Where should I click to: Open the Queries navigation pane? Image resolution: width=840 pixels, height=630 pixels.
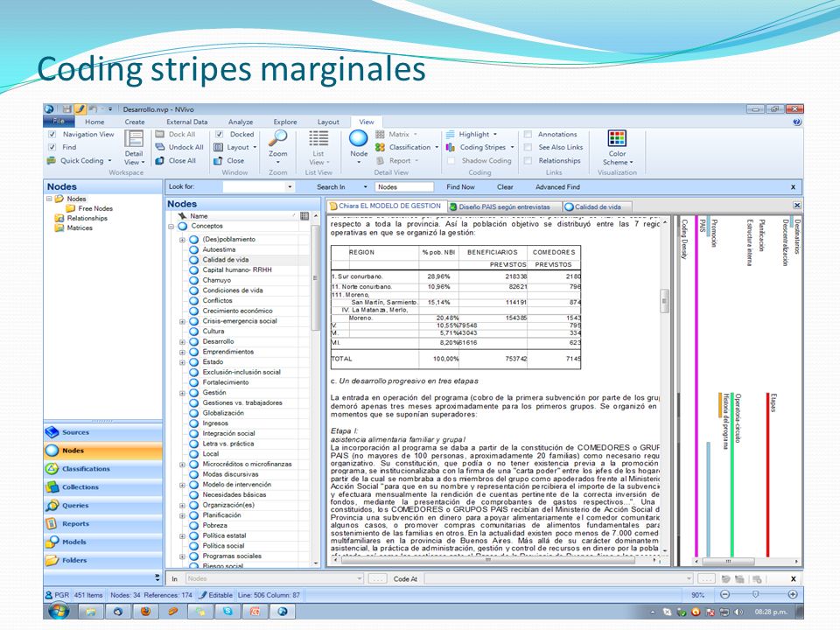tap(103, 505)
